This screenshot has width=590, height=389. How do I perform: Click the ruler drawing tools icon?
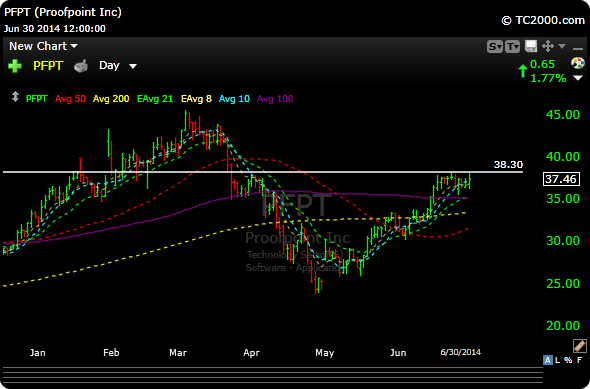[579, 345]
